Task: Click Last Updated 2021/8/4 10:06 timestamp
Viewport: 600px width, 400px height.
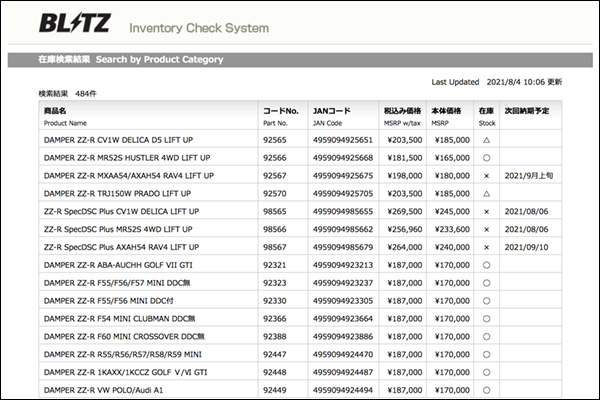Action: point(496,82)
